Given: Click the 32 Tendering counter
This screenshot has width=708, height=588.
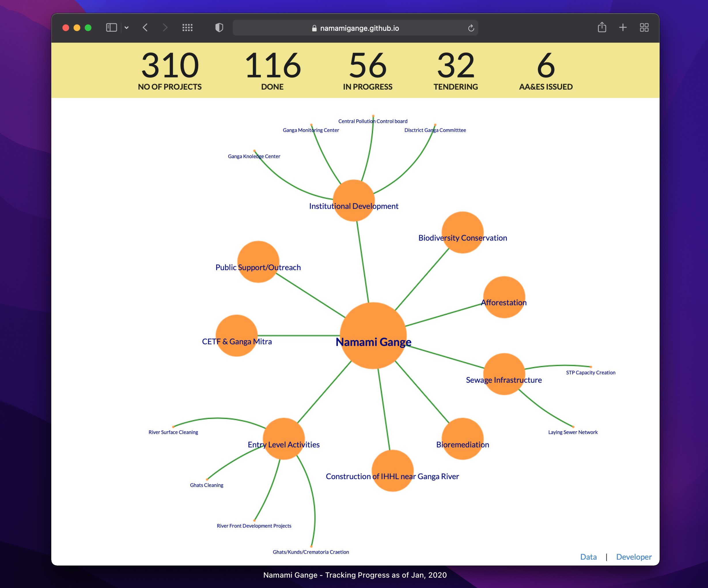Looking at the screenshot, I should click(456, 71).
